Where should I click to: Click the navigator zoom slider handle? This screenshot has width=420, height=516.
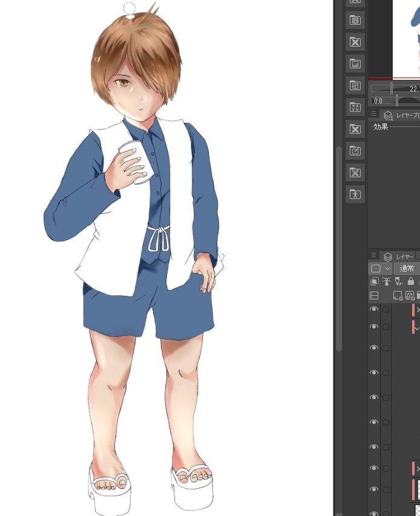(392, 88)
